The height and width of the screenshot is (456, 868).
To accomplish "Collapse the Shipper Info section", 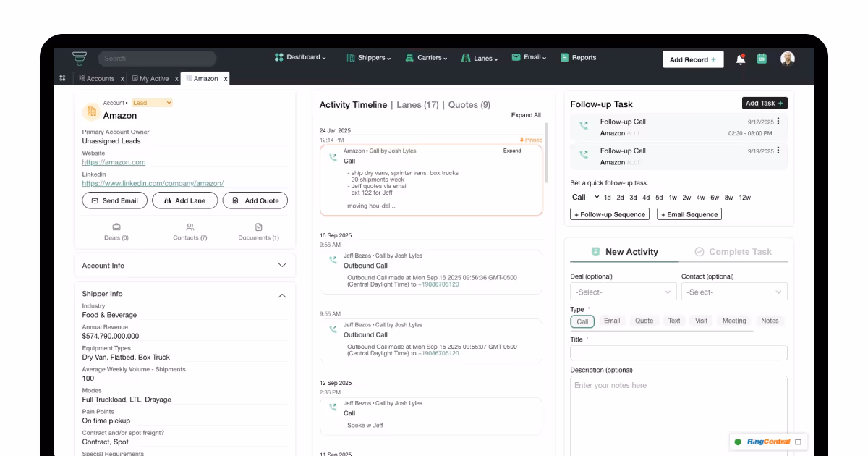I will pyautogui.click(x=282, y=295).
